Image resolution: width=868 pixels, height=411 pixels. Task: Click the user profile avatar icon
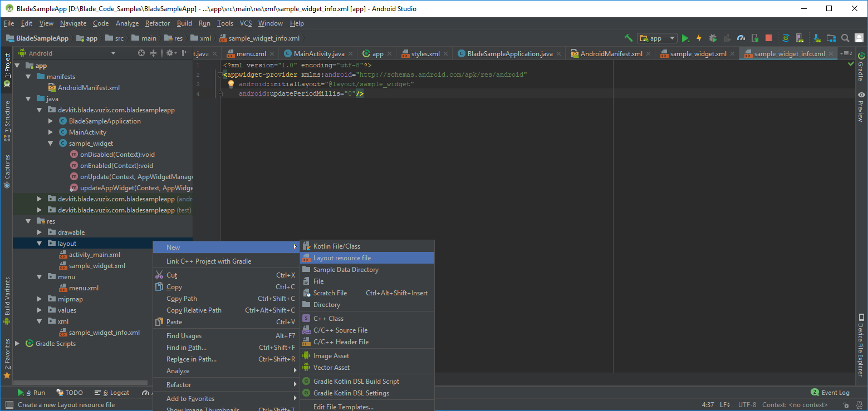(x=859, y=38)
